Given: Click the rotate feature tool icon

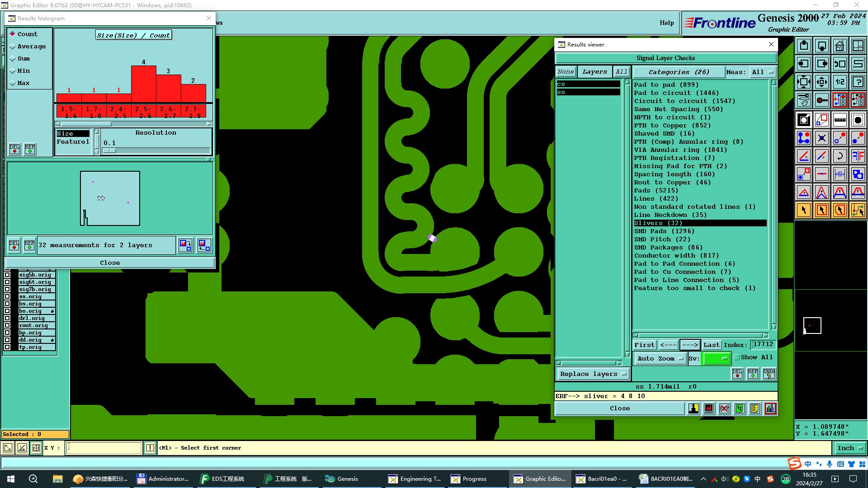Looking at the screenshot, I should click(840, 156).
